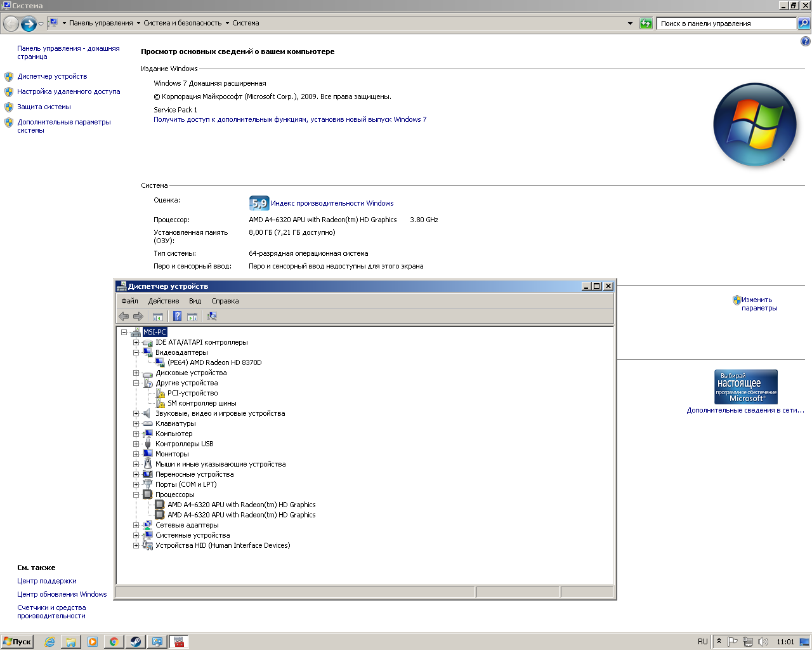Click the RU language indicator
The width and height of the screenshot is (812, 650).
pos(703,642)
